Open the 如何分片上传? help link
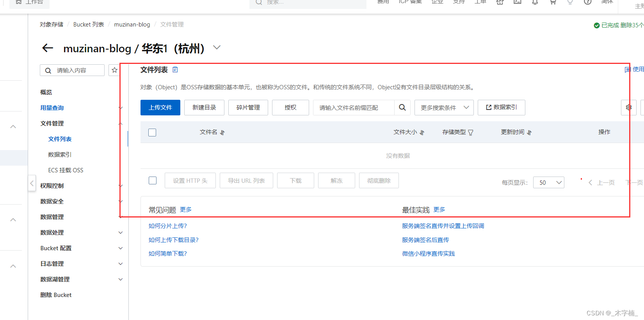Screen dimensions: 644x320 click(168, 226)
